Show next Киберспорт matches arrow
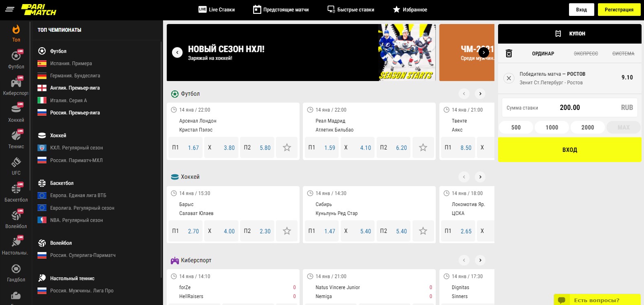This screenshot has height=305, width=644. [x=480, y=260]
